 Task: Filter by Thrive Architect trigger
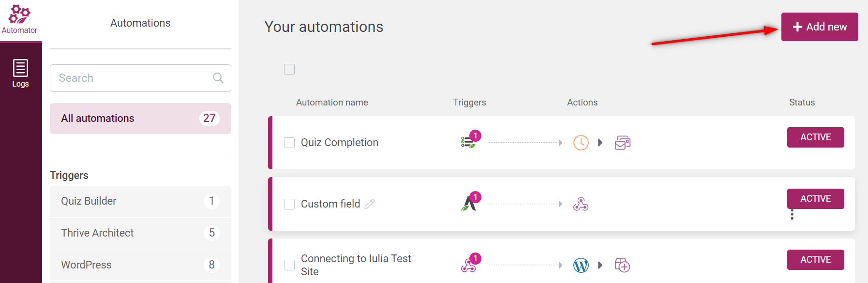point(140,233)
